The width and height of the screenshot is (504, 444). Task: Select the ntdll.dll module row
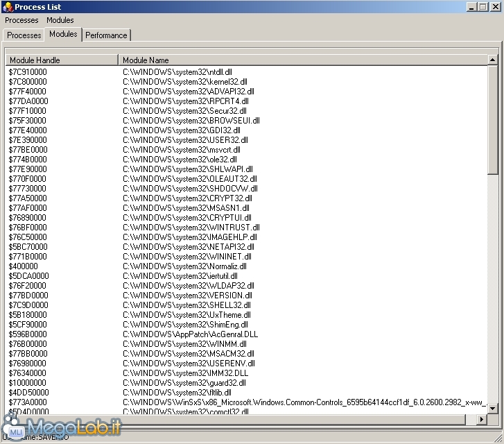pyautogui.click(x=247, y=72)
